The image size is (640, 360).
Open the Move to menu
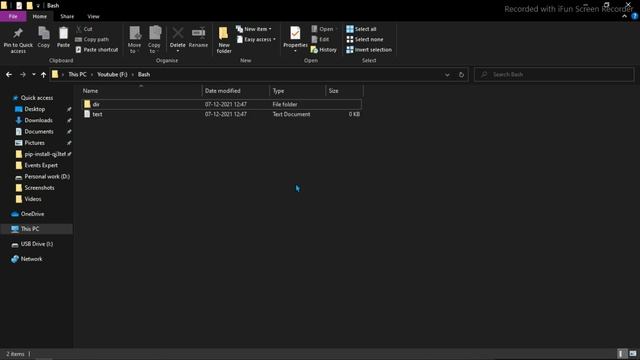[134, 39]
